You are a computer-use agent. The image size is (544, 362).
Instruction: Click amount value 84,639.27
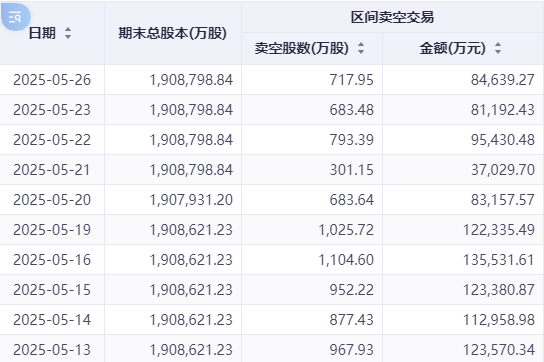pyautogui.click(x=503, y=80)
